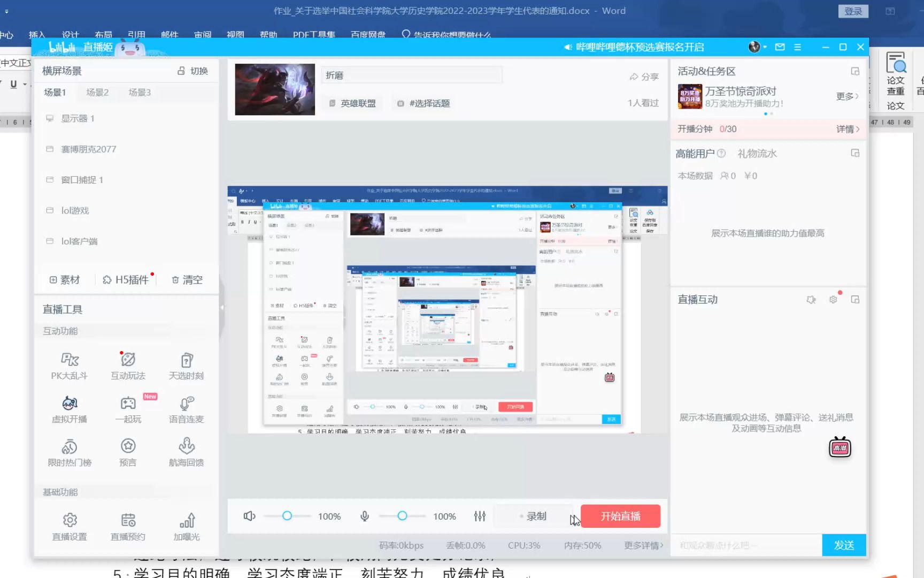Image resolution: width=924 pixels, height=578 pixels.
Task: Expand 更多 in the 活动&任务区 panel
Action: 847,96
